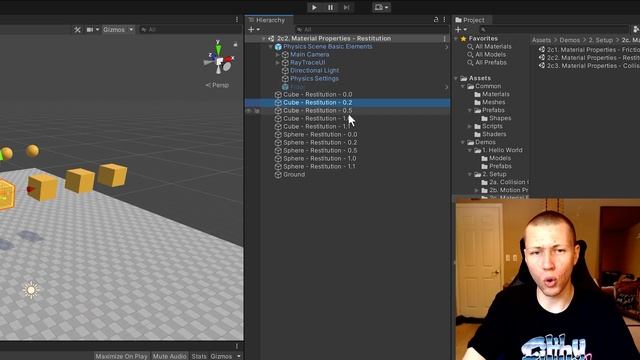This screenshot has height=360, width=640.
Task: Collapse the Favorites section
Action: coord(456,39)
